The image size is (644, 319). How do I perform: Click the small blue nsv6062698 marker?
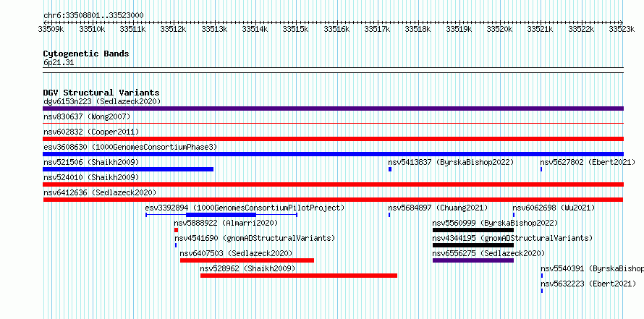(x=514, y=215)
